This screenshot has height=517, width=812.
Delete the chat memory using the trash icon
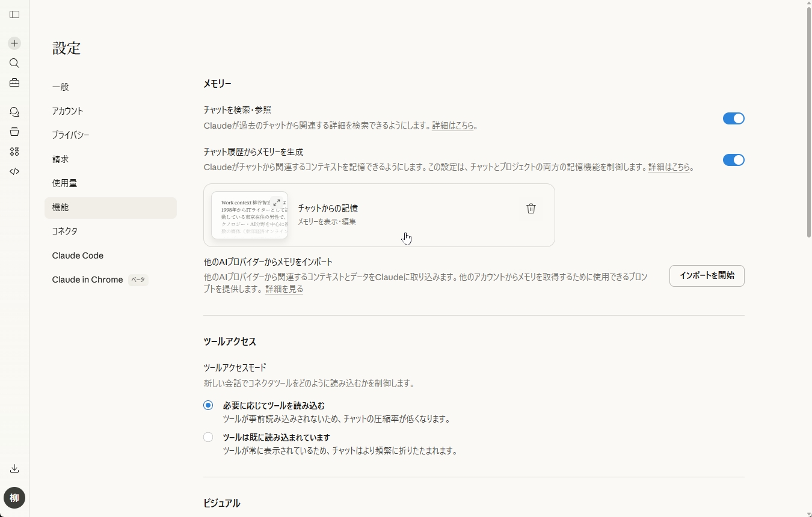(531, 209)
